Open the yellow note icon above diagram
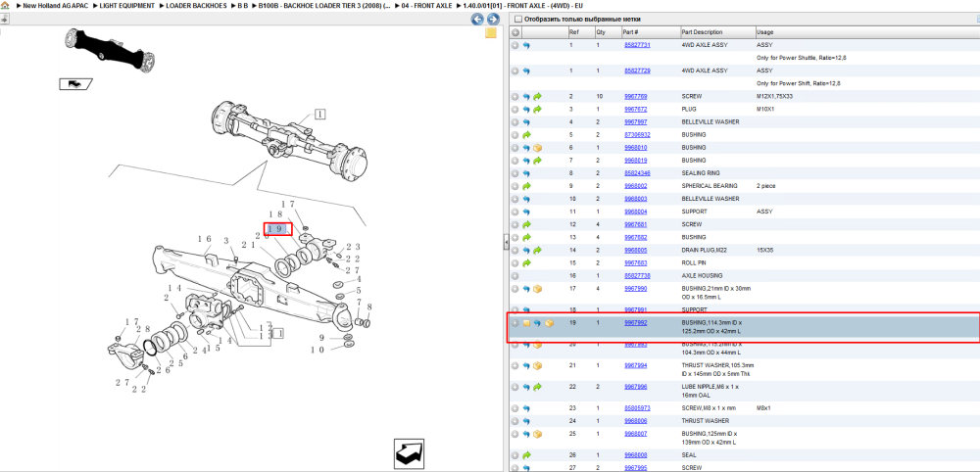The width and height of the screenshot is (980, 472). [491, 33]
